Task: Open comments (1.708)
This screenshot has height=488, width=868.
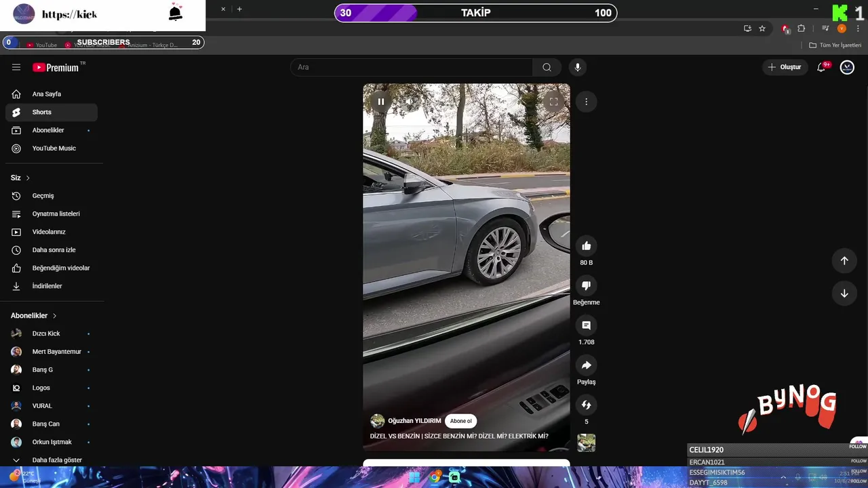Action: tap(587, 326)
